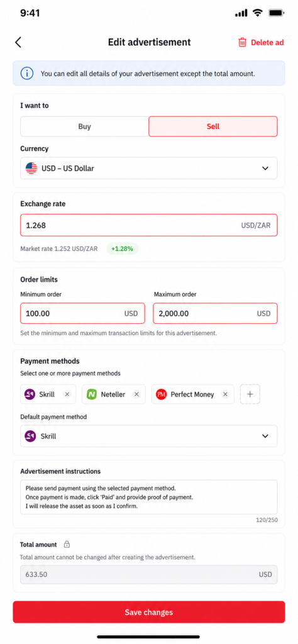Remove Perfect Money from payment methods
The width and height of the screenshot is (298, 644).
pyautogui.click(x=225, y=394)
